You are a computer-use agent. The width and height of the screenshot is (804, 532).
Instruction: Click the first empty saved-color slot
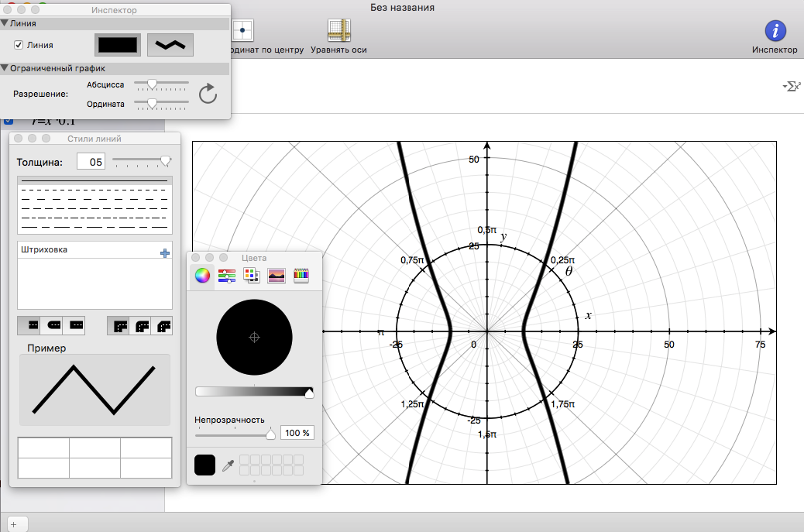point(244,459)
